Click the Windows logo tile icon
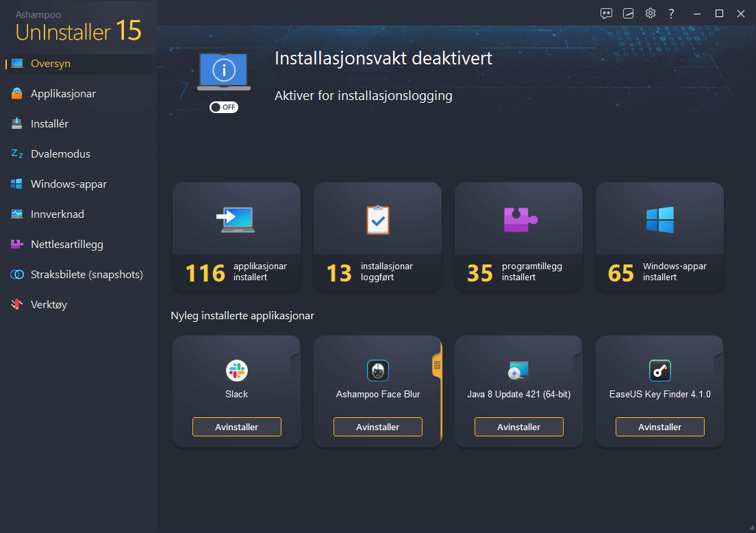The image size is (756, 533). (660, 219)
